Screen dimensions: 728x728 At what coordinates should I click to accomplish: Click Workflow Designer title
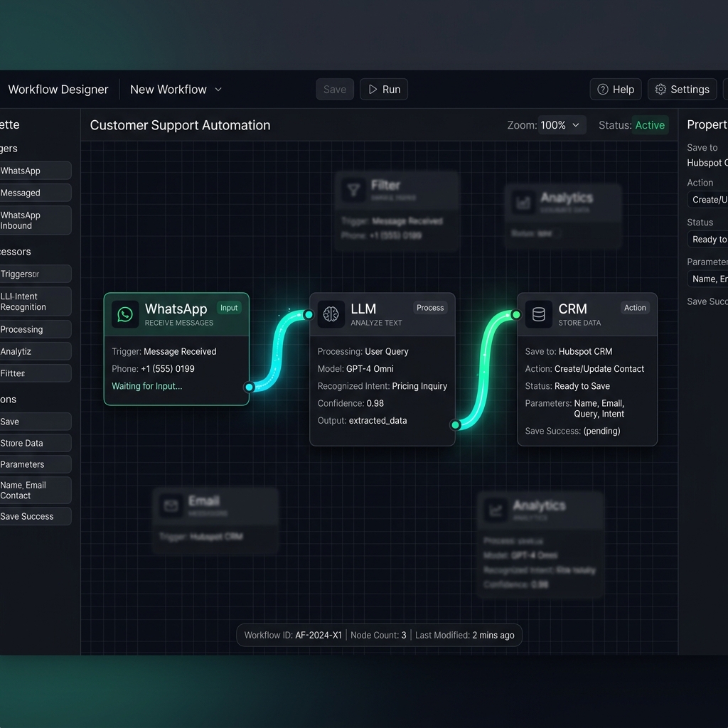(58, 89)
